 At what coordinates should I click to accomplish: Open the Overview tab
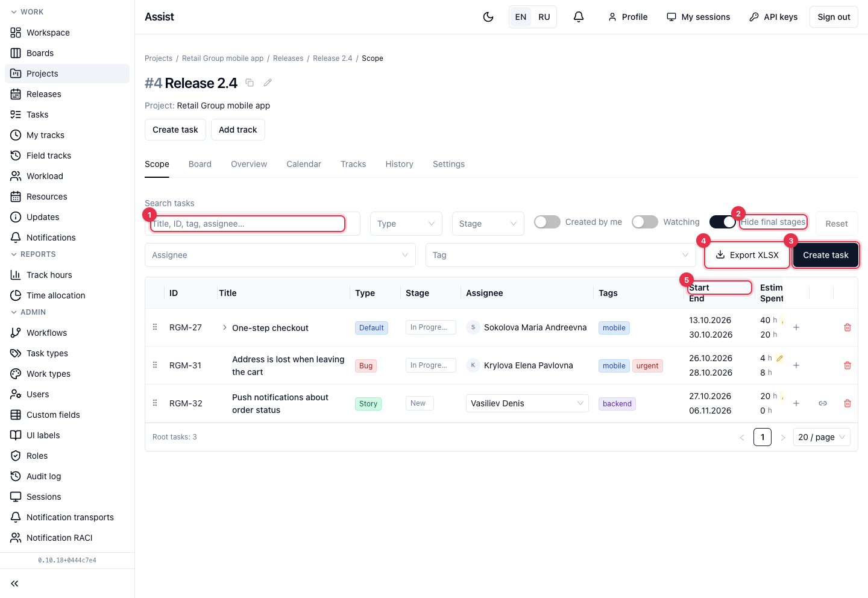(x=249, y=164)
